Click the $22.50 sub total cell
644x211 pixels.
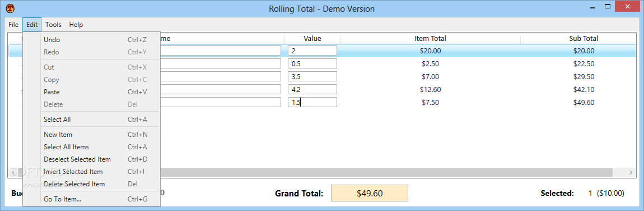pyautogui.click(x=584, y=64)
